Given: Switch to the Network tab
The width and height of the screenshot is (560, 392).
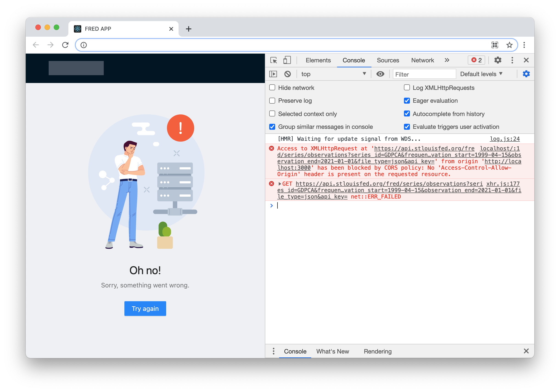Looking at the screenshot, I should (x=423, y=60).
